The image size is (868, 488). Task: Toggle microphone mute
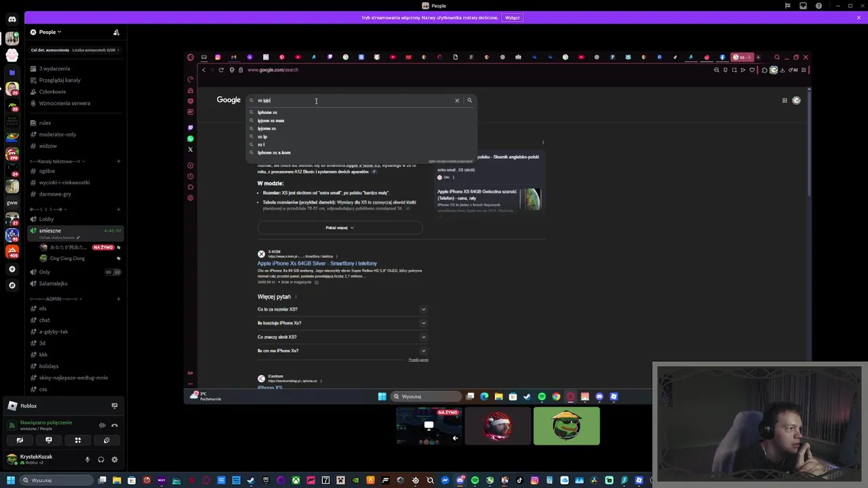(x=87, y=460)
